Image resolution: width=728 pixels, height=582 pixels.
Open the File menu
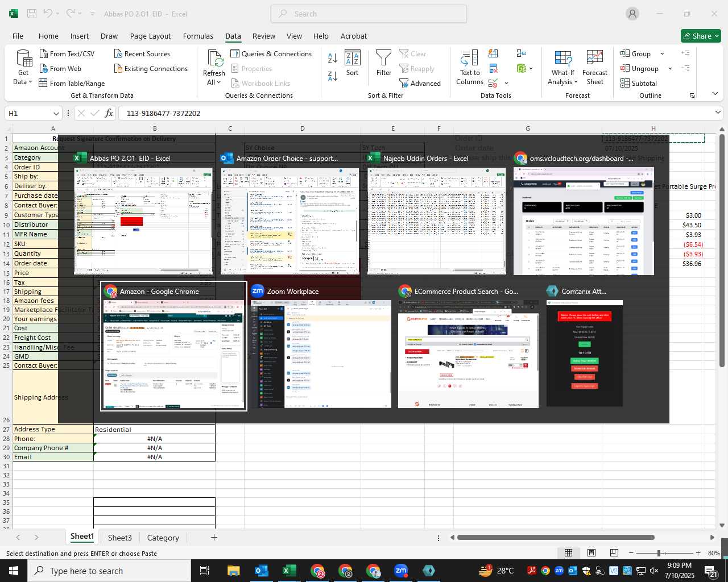tap(18, 36)
